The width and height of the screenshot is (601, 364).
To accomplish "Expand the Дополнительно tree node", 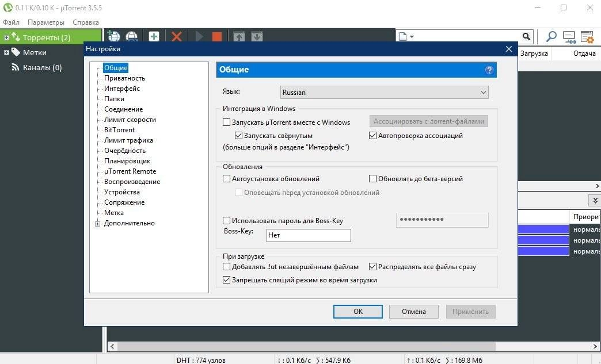I will [x=97, y=224].
